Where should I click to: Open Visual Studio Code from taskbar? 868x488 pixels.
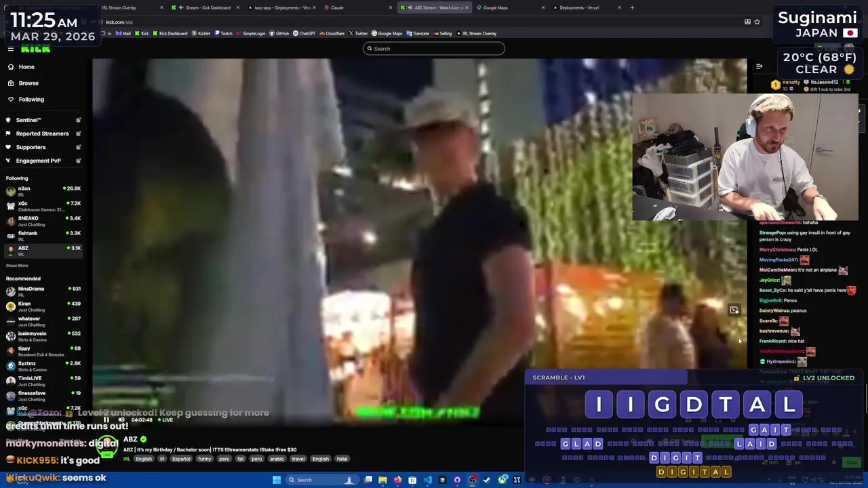click(427, 480)
